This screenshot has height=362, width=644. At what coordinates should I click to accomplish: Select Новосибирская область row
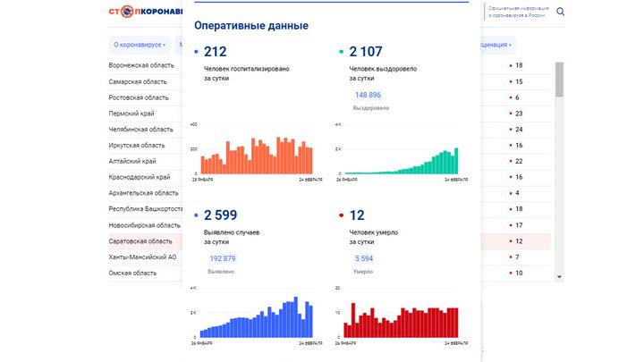(144, 225)
